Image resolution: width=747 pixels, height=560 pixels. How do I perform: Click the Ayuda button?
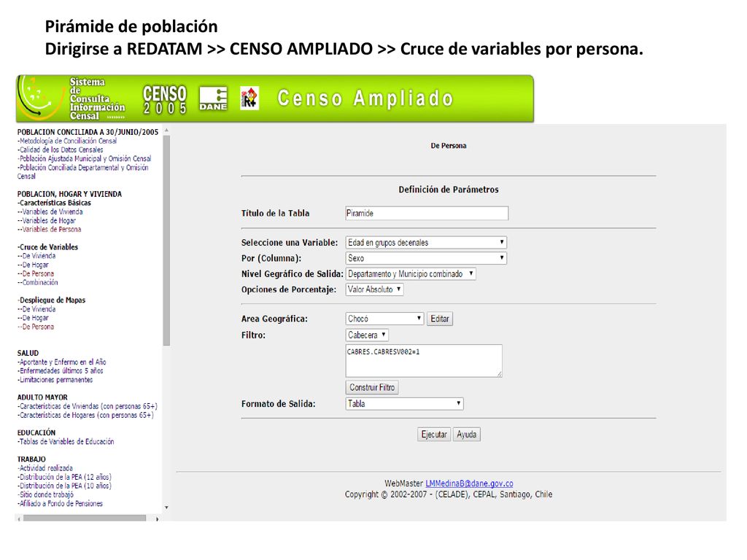pyautogui.click(x=466, y=435)
